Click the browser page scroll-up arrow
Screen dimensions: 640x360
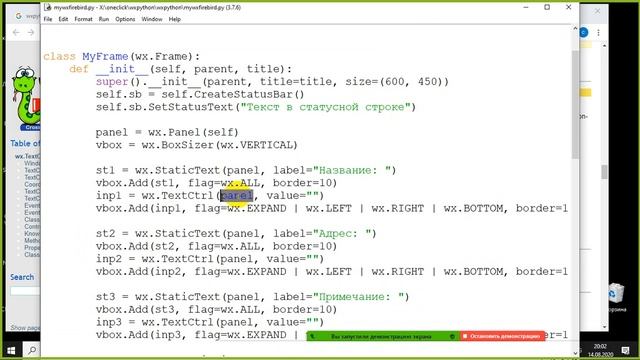604,46
